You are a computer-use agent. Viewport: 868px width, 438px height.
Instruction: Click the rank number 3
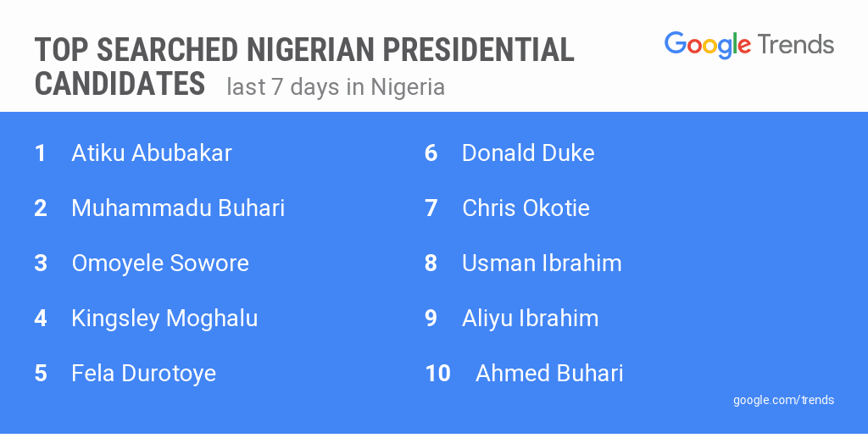click(41, 263)
